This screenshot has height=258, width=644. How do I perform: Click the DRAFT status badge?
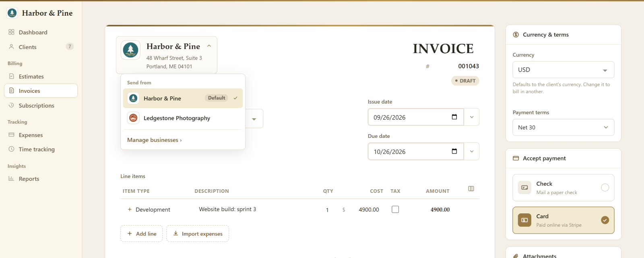(x=465, y=81)
